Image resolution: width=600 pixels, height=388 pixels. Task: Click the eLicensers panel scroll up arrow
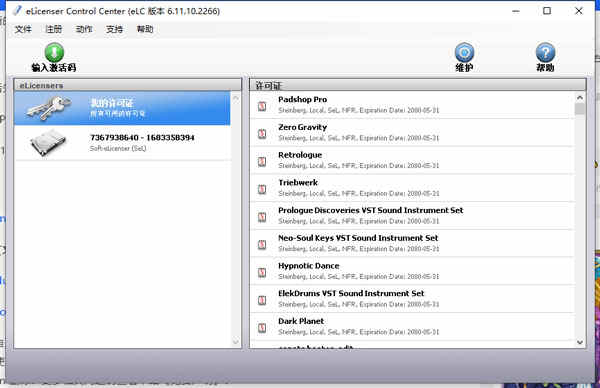236,98
